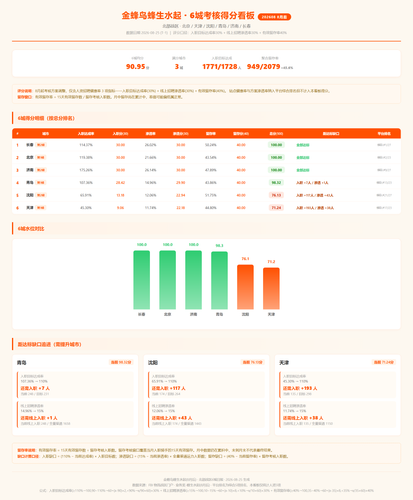
Task: Click the 119.38% cell in the 北京 row
Action: (x=86, y=157)
